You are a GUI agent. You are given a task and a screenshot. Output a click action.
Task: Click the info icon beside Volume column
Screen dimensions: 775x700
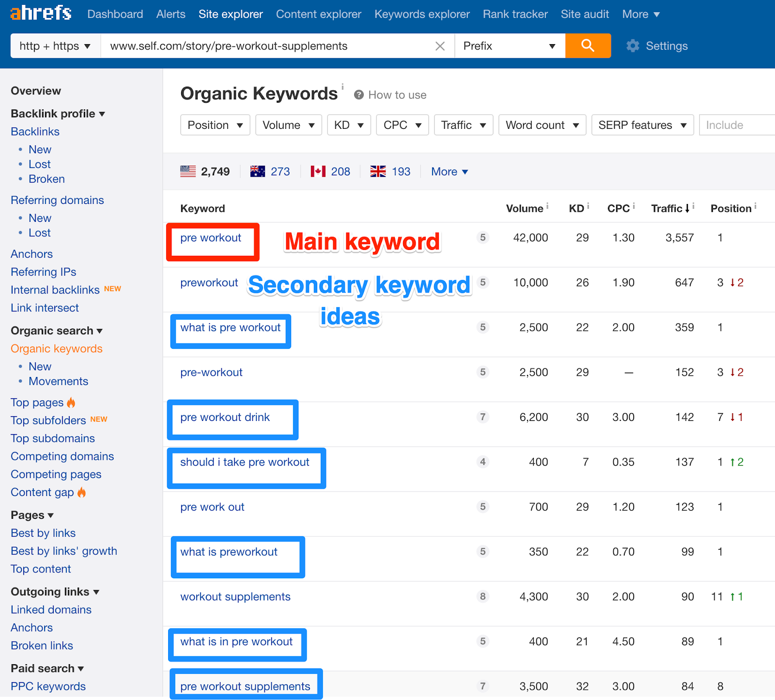pyautogui.click(x=547, y=206)
